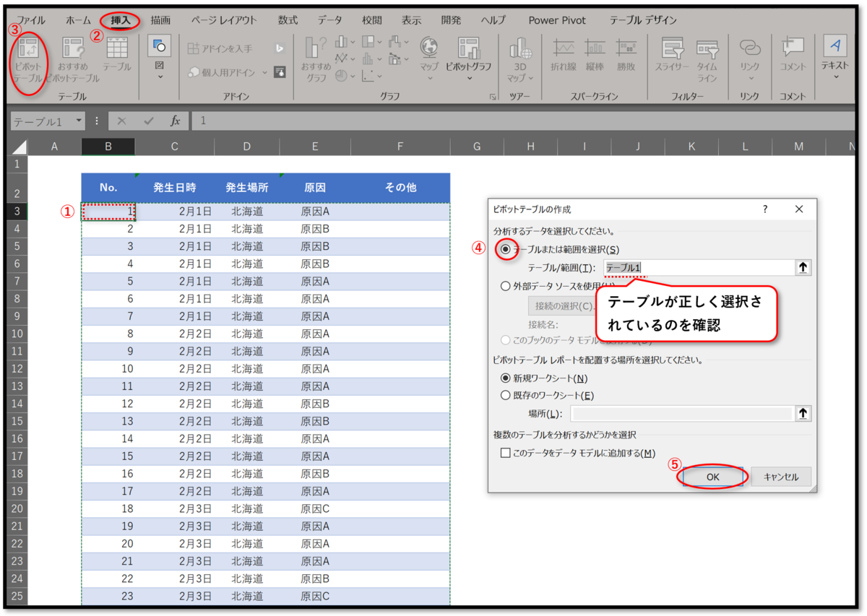This screenshot has width=867, height=616.
Task: Switch to the ホーム tab
Action: tap(78, 20)
